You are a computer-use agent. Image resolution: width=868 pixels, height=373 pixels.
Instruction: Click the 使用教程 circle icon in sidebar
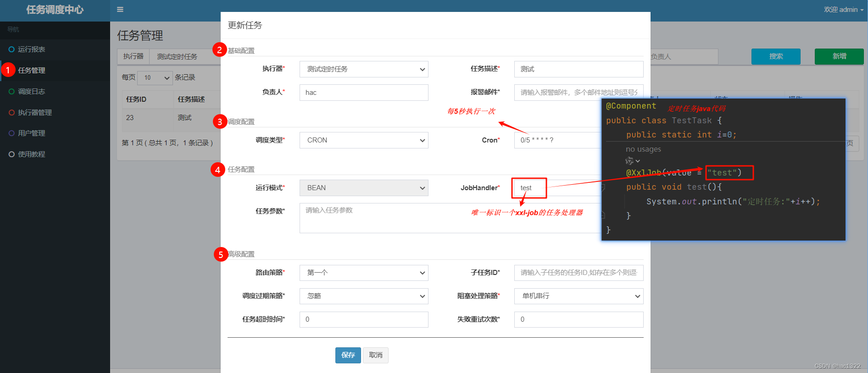(x=11, y=154)
